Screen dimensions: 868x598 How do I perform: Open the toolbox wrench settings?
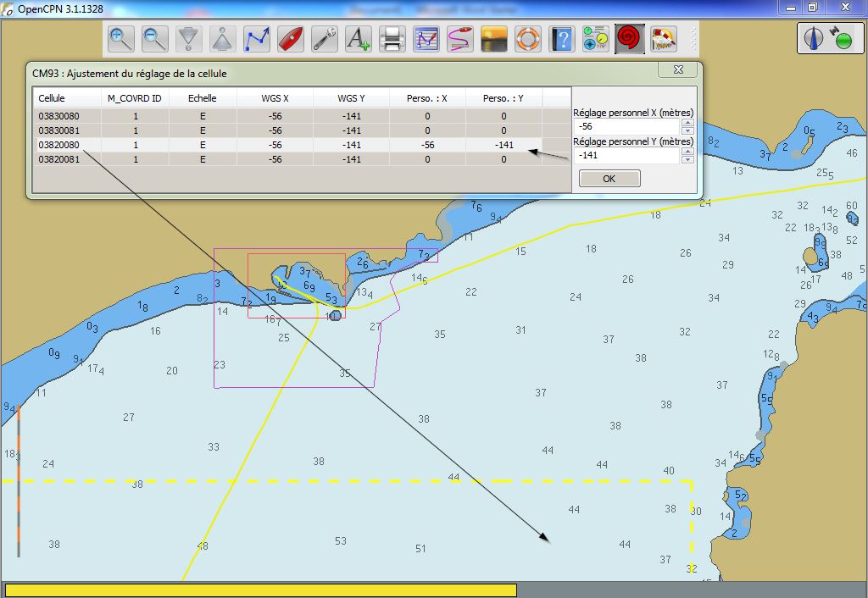pyautogui.click(x=324, y=39)
